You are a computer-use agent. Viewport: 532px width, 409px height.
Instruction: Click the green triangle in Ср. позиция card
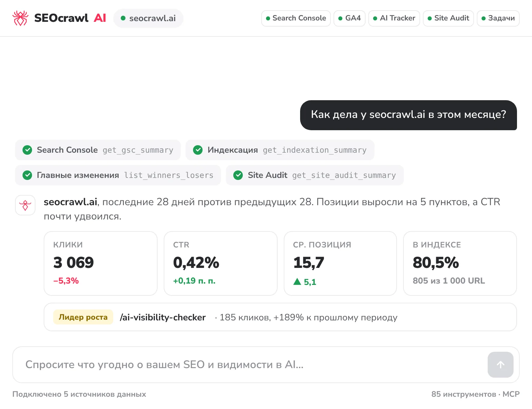pyautogui.click(x=297, y=282)
